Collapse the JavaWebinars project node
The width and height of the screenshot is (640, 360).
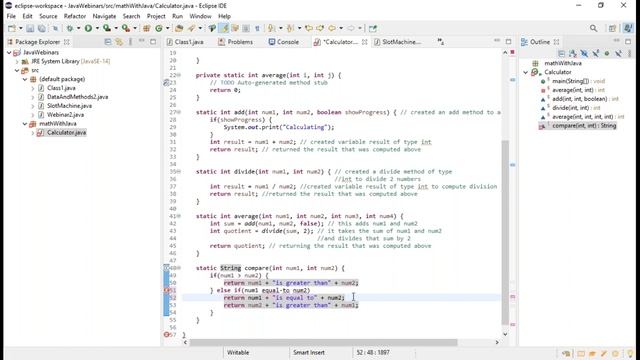(x=9, y=53)
